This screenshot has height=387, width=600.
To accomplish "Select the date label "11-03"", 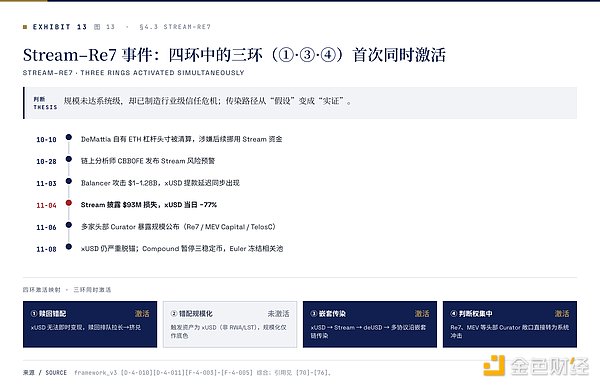I will click(46, 184).
